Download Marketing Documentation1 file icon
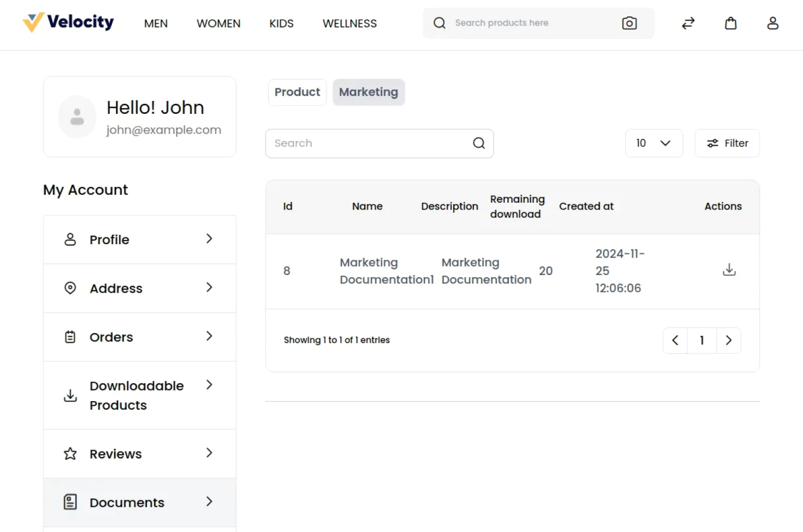 (729, 270)
